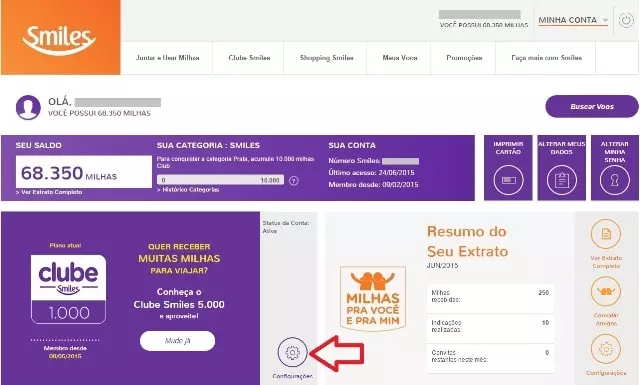Click the Alterar Minha Senha label
This screenshot has height=385, width=640.
coord(615,152)
